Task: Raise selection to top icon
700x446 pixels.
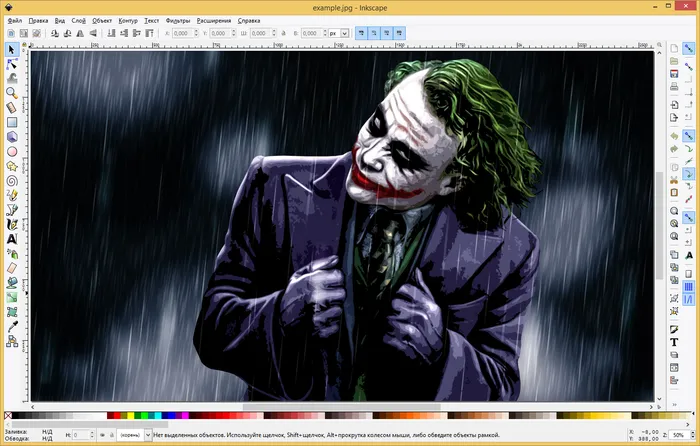Action: pyautogui.click(x=150, y=33)
